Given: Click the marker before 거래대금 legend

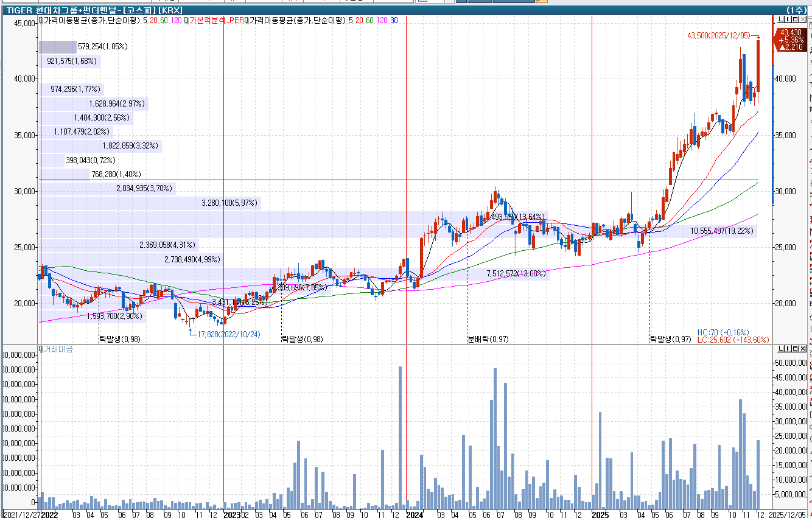Looking at the screenshot, I should coord(41,349).
